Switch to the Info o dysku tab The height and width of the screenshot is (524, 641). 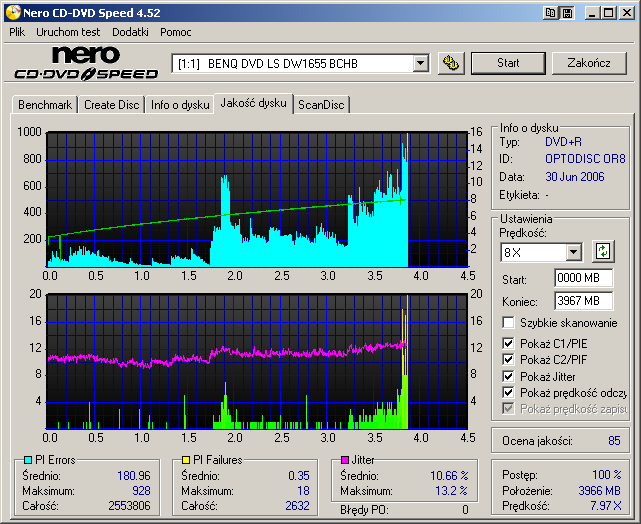tap(180, 105)
